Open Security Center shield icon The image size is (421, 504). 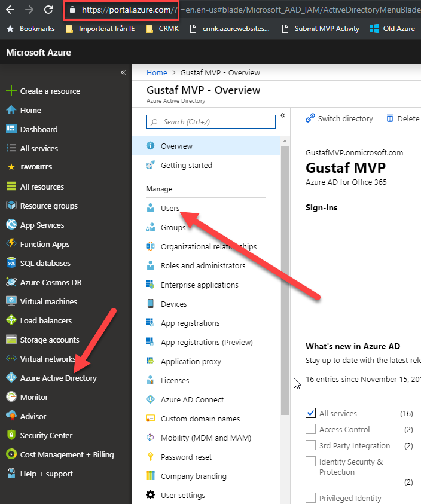pos(11,435)
